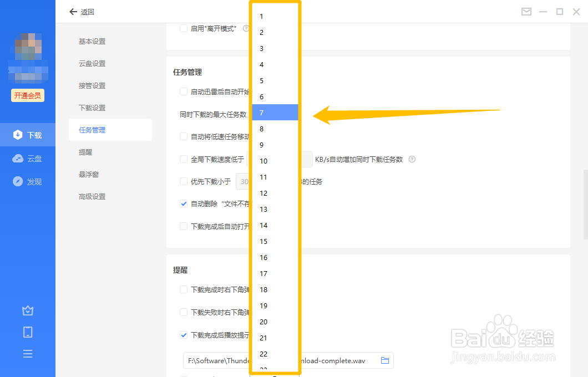Viewport: 588px width, 377px height.
Task: Click the sound file path input field
Action: (288, 360)
